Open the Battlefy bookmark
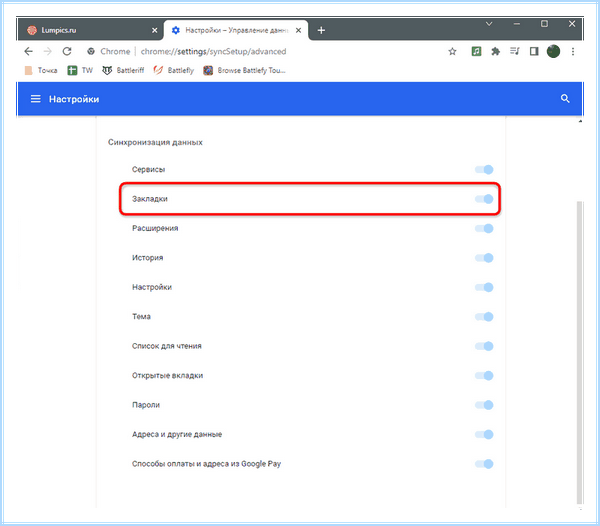 click(174, 70)
